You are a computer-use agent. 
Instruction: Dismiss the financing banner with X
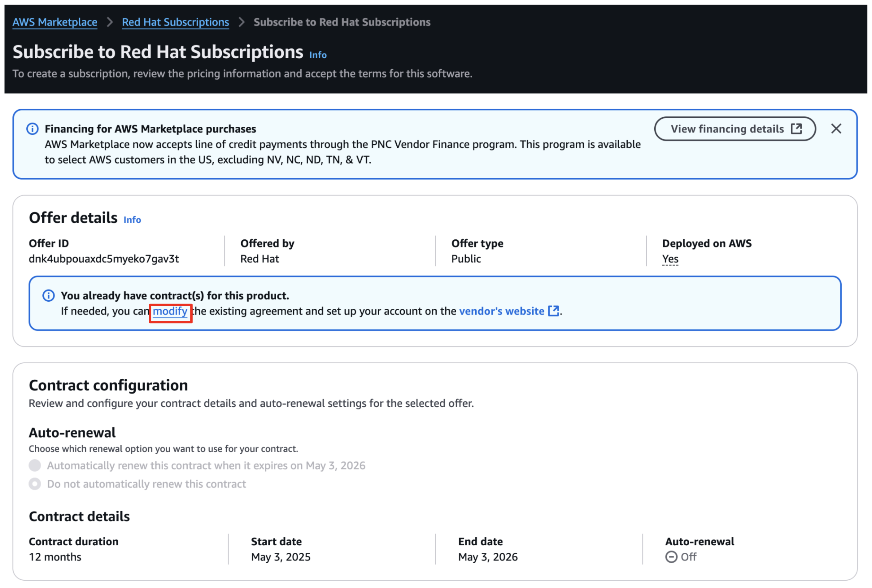(x=835, y=129)
